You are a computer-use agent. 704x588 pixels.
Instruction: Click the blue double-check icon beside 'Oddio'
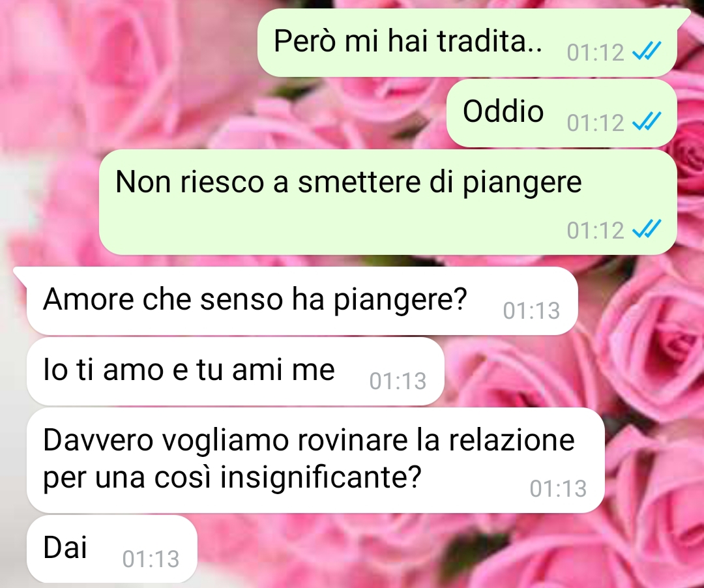pyautogui.click(x=647, y=121)
